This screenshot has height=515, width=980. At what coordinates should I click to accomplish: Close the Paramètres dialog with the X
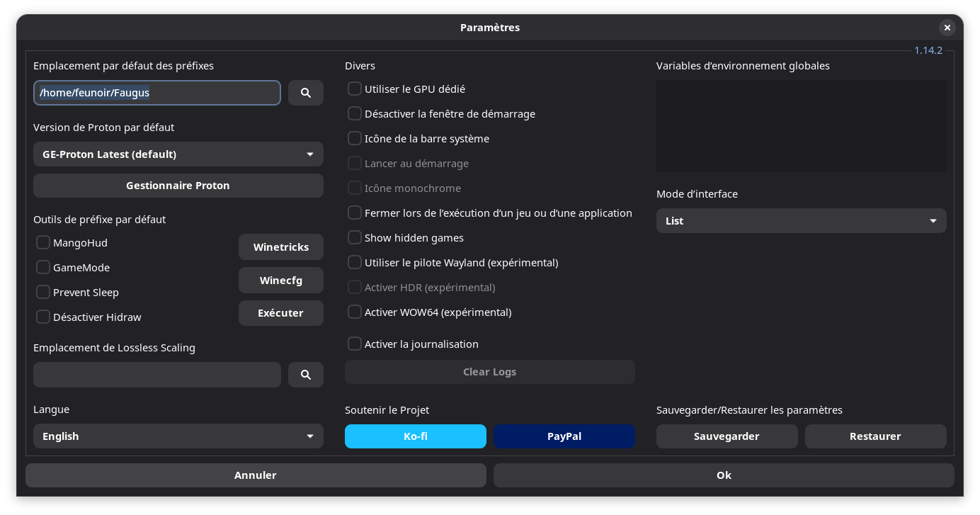947,28
